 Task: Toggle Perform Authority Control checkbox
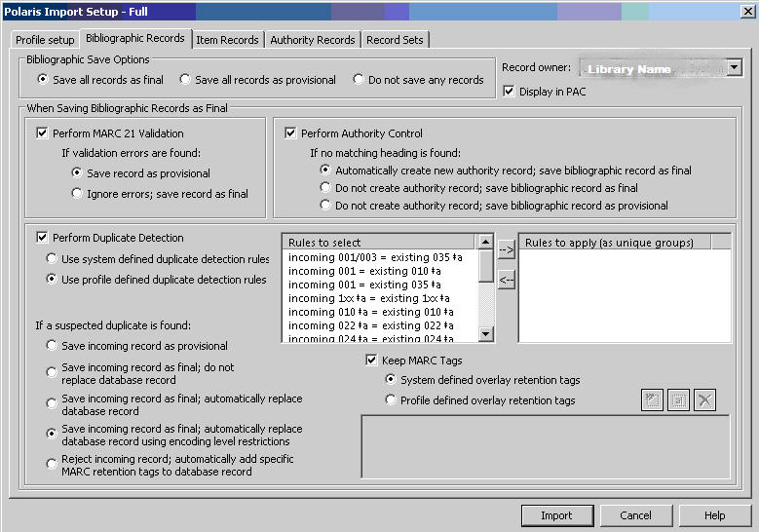coord(290,133)
